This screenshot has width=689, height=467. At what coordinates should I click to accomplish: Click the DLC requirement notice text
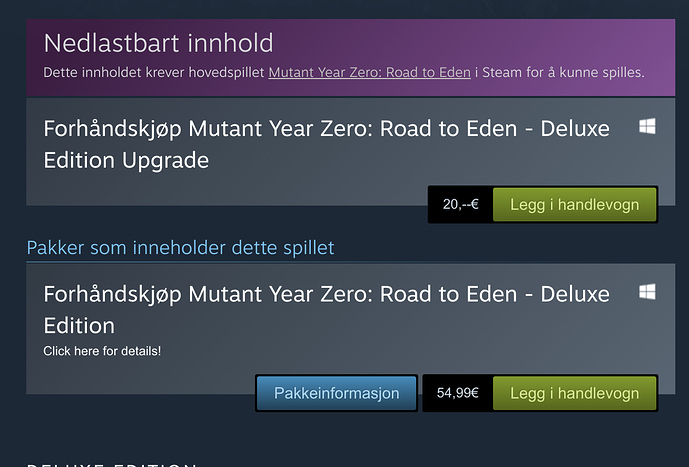[x=344, y=72]
